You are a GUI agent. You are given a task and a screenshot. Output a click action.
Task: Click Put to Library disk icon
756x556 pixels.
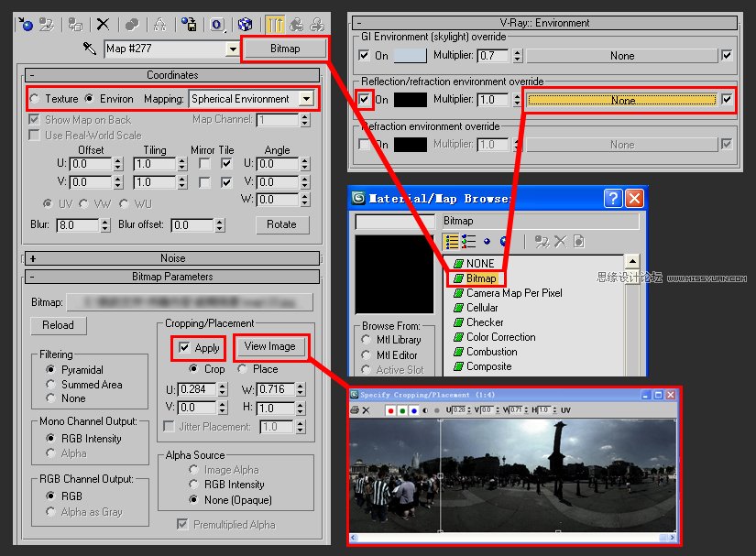click(x=189, y=24)
